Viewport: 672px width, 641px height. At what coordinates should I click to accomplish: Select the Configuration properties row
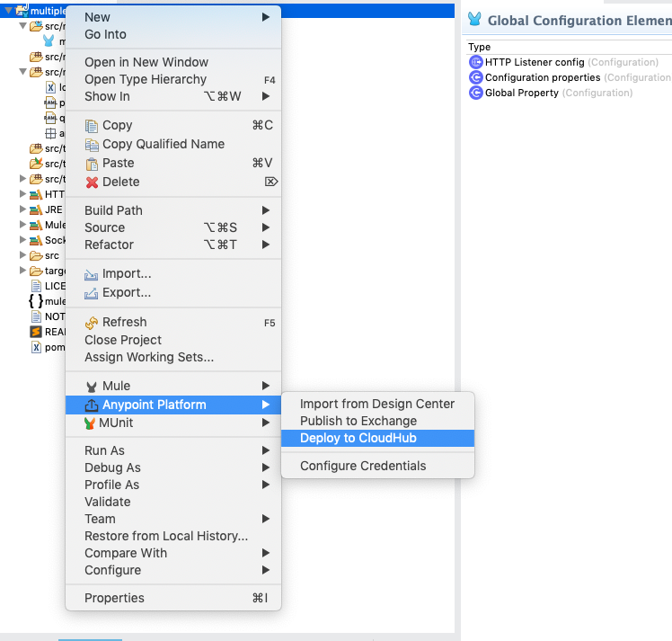tap(543, 77)
